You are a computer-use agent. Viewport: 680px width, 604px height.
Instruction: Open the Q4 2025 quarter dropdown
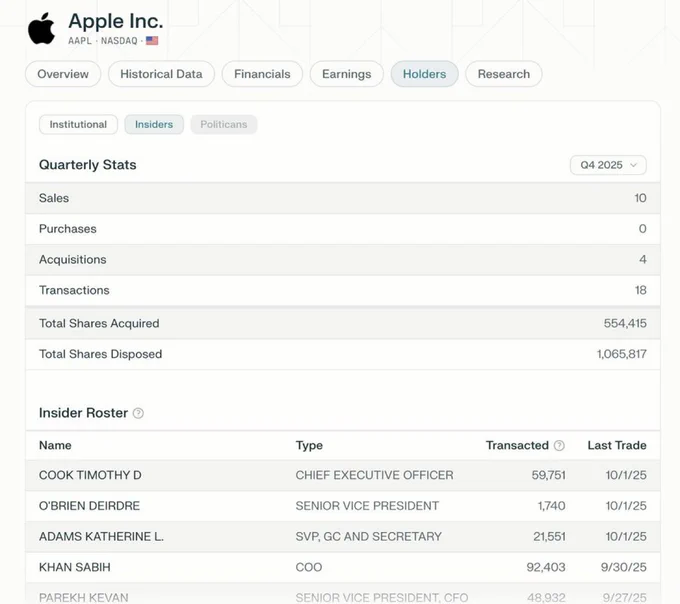[x=608, y=165]
